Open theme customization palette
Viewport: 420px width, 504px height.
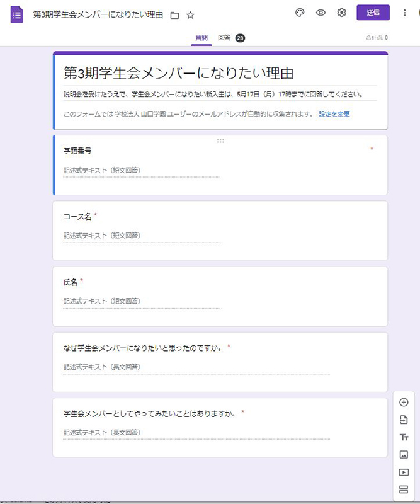coord(300,13)
